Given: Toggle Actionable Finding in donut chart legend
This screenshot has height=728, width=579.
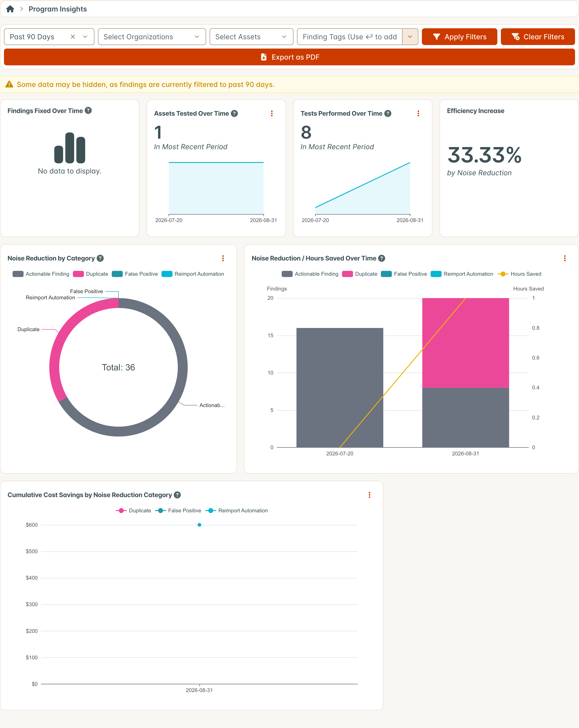Looking at the screenshot, I should coord(41,274).
